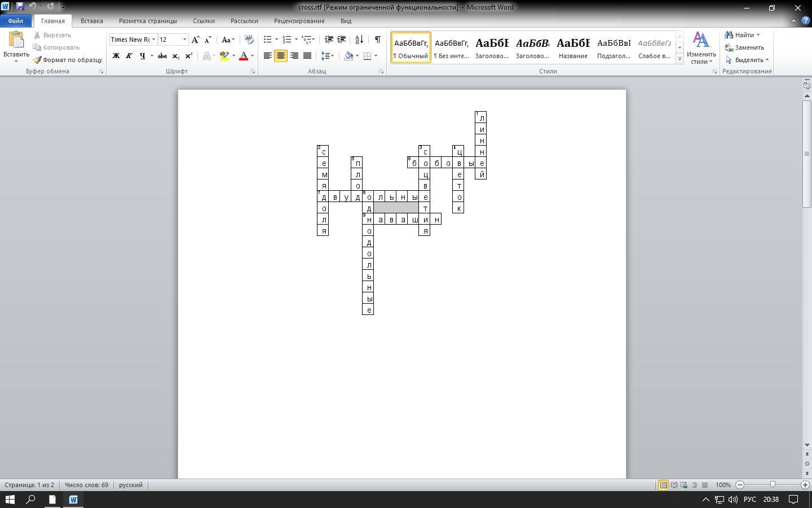The width and height of the screenshot is (812, 508).
Task: Apply subscript formatting
Action: coord(175,56)
